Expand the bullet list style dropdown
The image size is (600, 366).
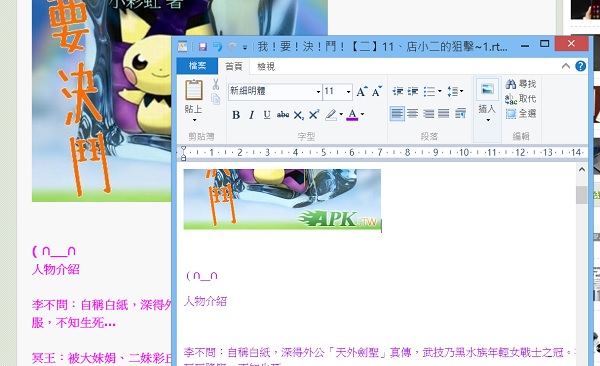(440, 91)
